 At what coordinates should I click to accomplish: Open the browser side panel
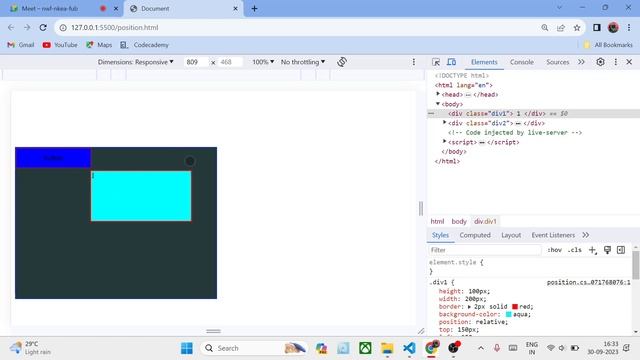pyautogui.click(x=597, y=27)
